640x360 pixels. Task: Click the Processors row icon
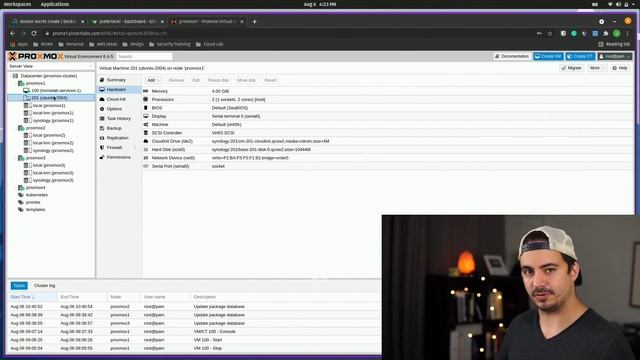tap(146, 100)
